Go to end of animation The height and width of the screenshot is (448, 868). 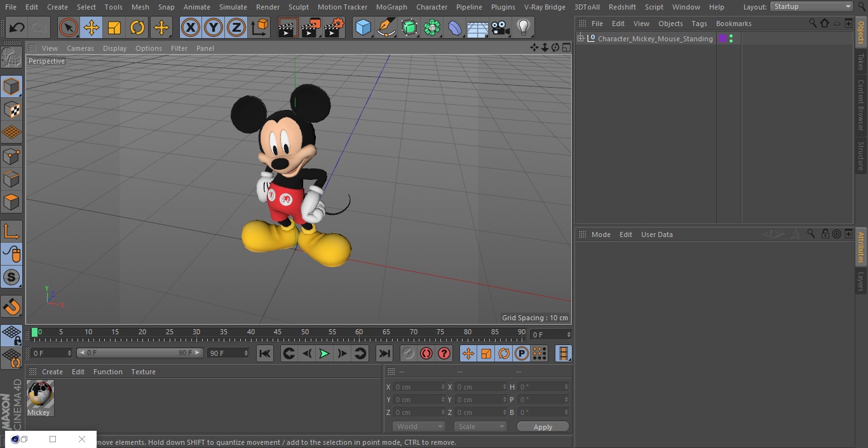click(384, 353)
